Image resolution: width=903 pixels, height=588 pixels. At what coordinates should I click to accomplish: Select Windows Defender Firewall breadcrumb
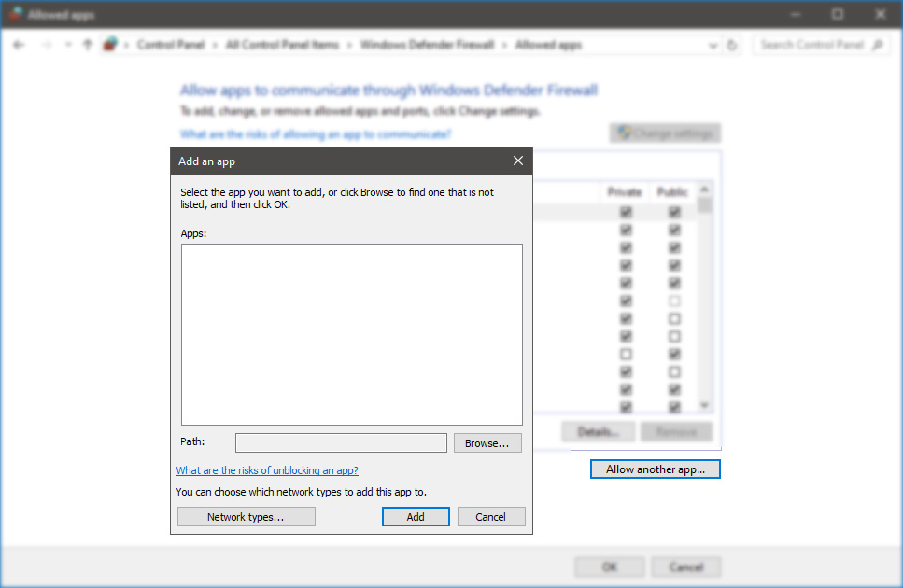[x=428, y=45]
